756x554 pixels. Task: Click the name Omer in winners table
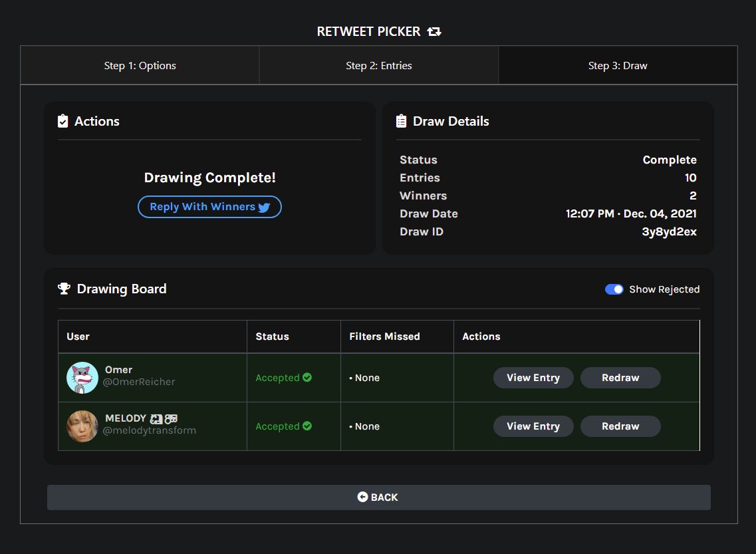pyautogui.click(x=118, y=370)
